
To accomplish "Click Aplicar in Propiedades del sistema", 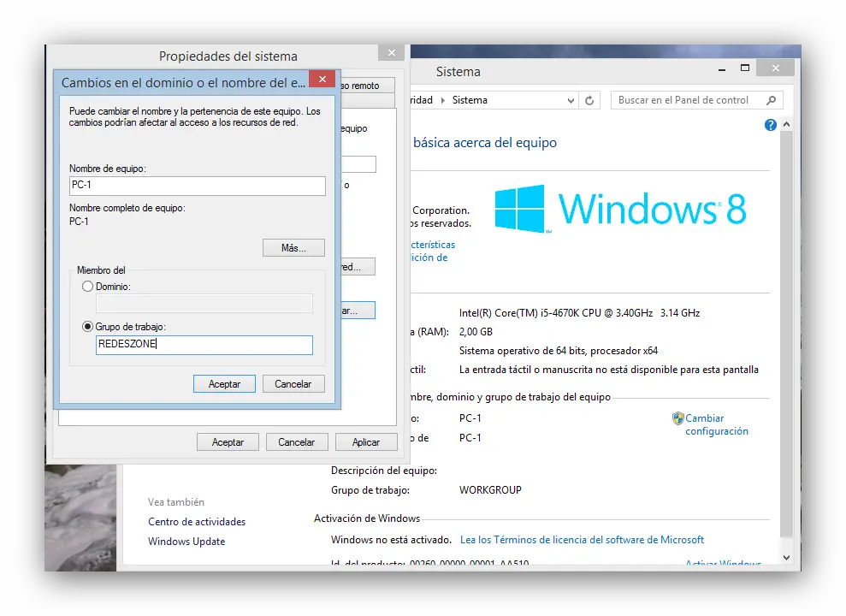I will point(366,442).
